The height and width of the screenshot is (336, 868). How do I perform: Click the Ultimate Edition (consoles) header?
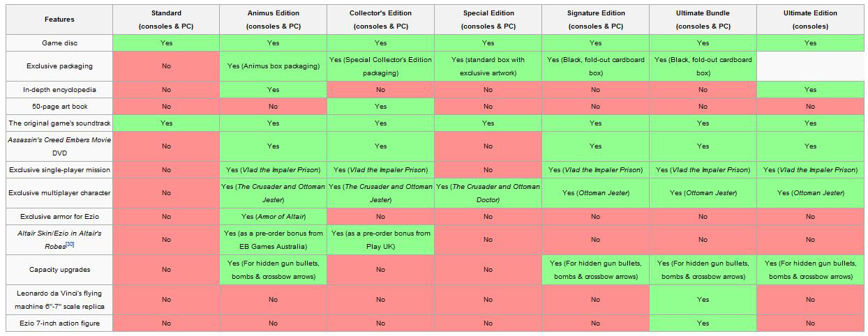(x=810, y=20)
